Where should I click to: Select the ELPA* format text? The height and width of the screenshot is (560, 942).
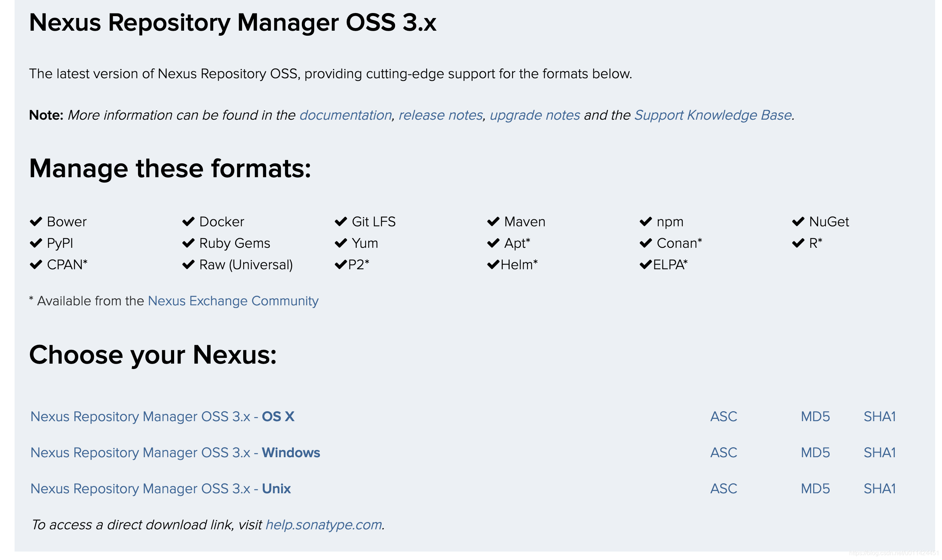pos(670,265)
